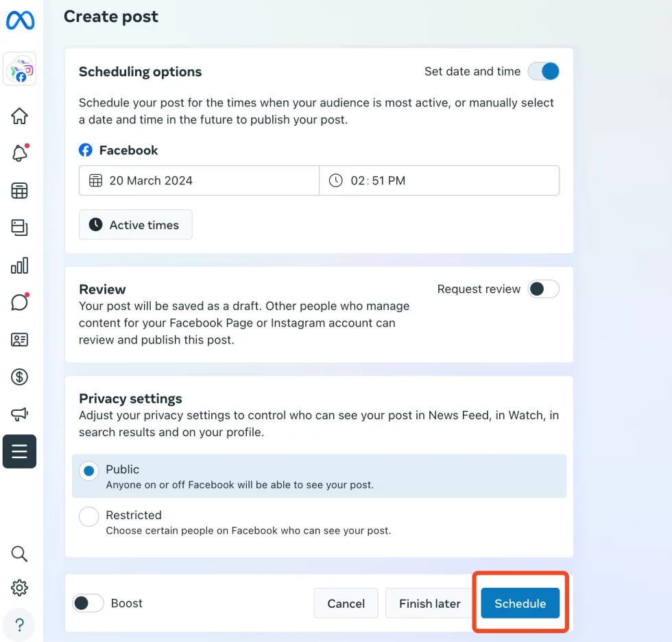672x642 pixels.
Task: Open the Active times selector
Action: pos(135,224)
